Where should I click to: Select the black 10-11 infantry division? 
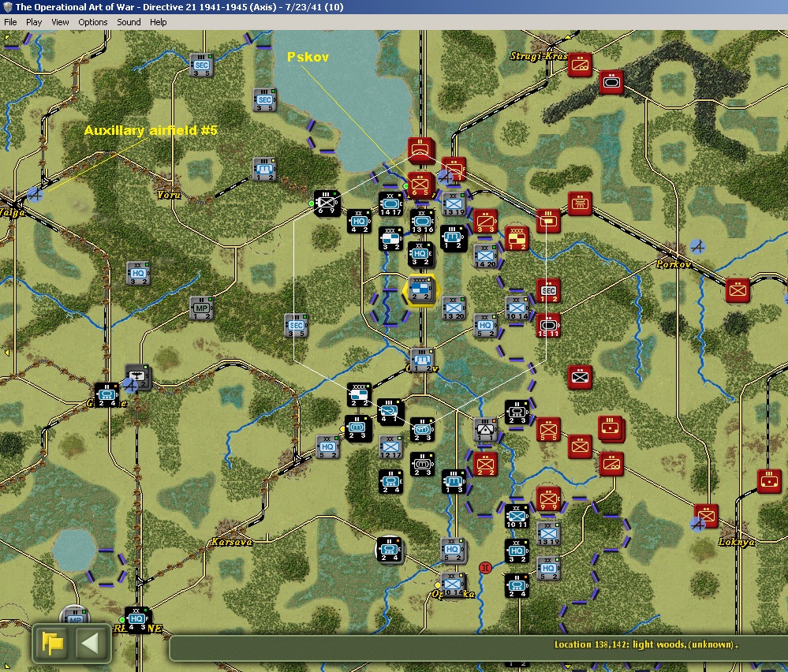point(517,516)
